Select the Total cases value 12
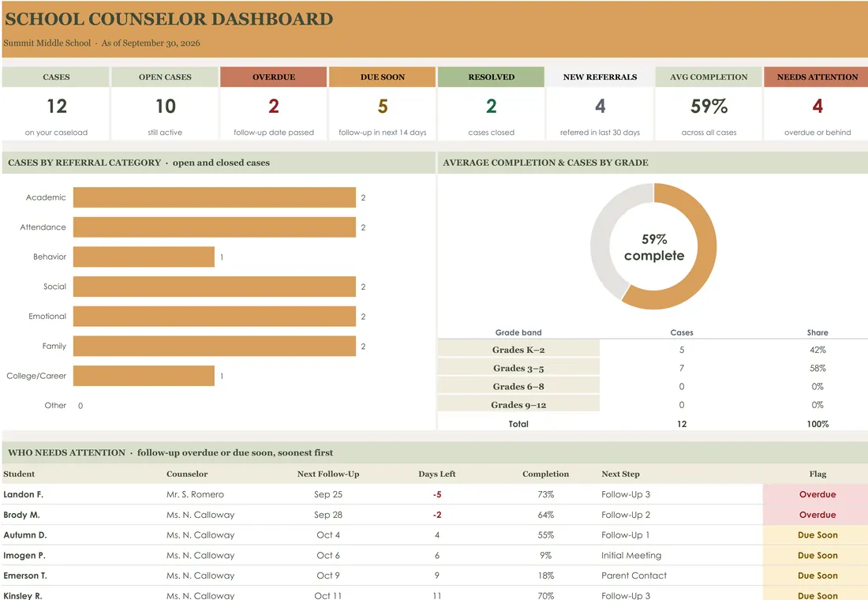 [x=682, y=424]
